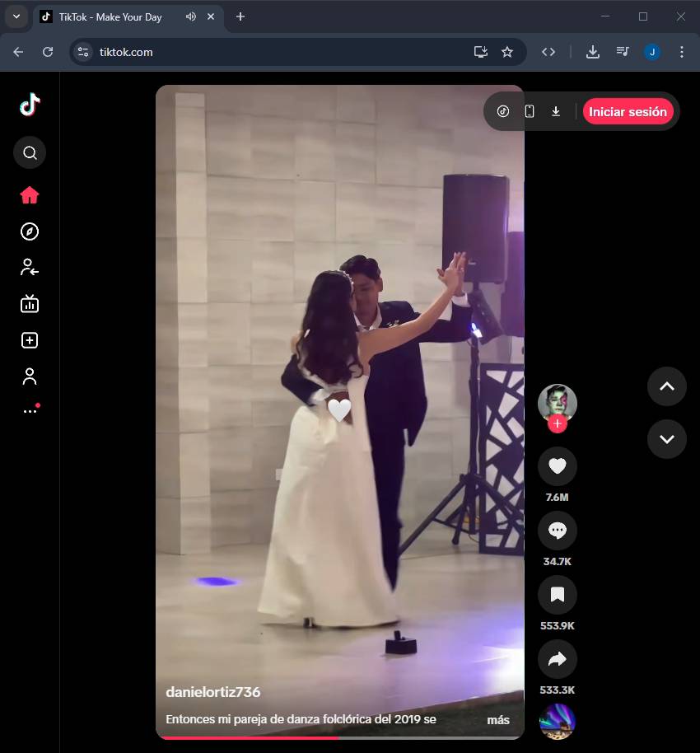
Task: Open the danielortiz736 username link
Action: tap(212, 692)
